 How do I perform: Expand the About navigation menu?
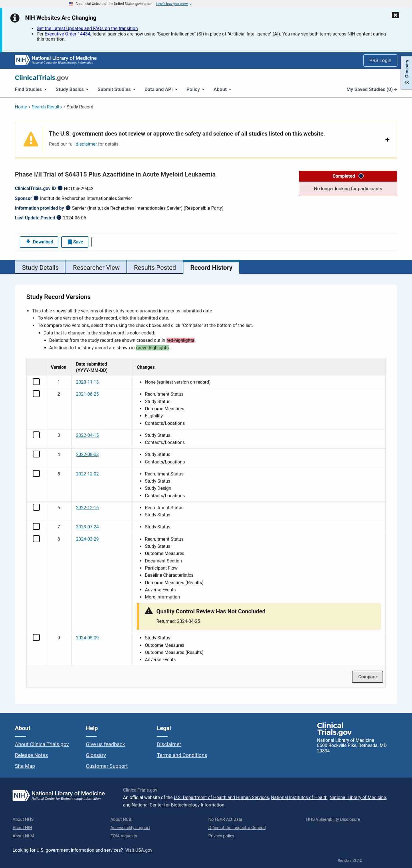pyautogui.click(x=222, y=89)
